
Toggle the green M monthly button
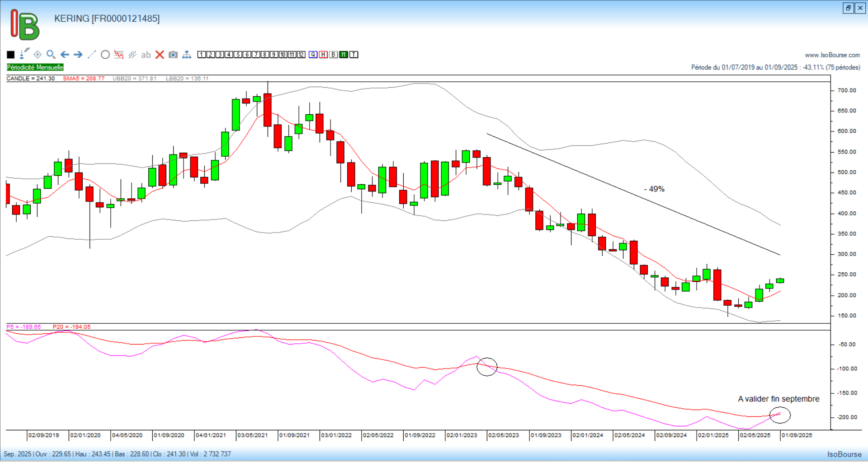point(344,55)
